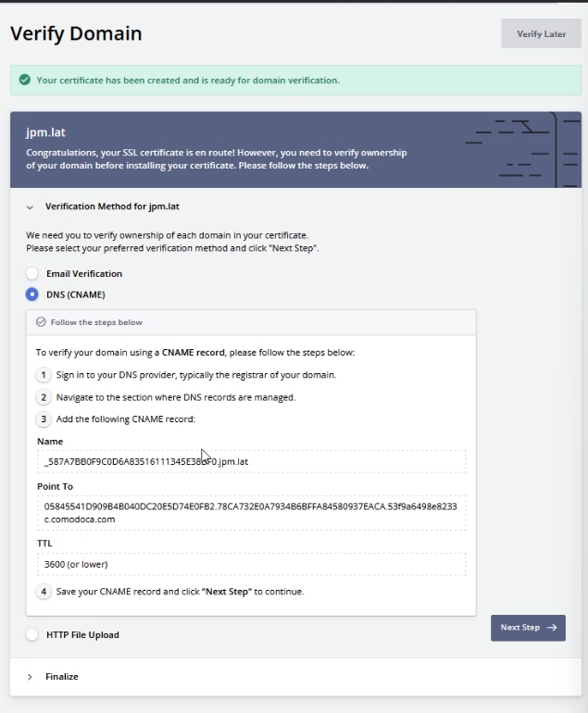The height and width of the screenshot is (713, 588).
Task: Collapse the Verification Method chevron
Action: [x=30, y=207]
